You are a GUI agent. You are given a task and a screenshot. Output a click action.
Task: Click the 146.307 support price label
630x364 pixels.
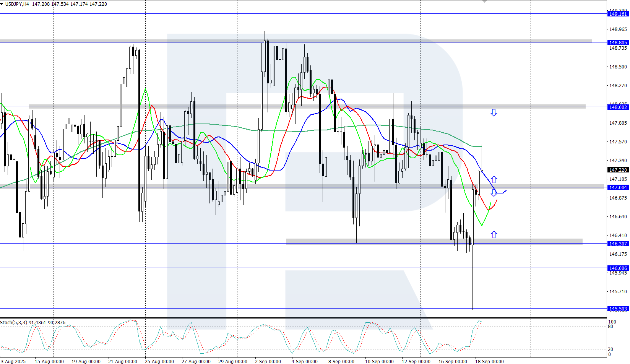pos(618,244)
